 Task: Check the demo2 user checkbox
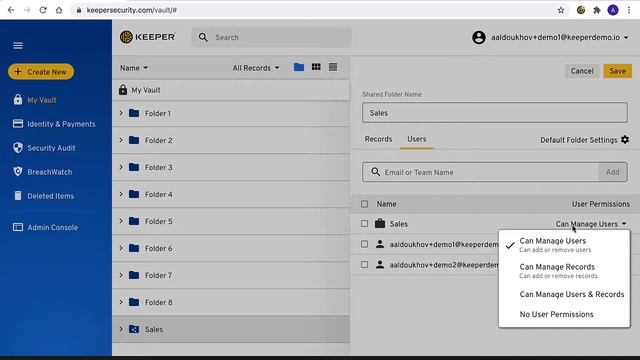click(364, 264)
